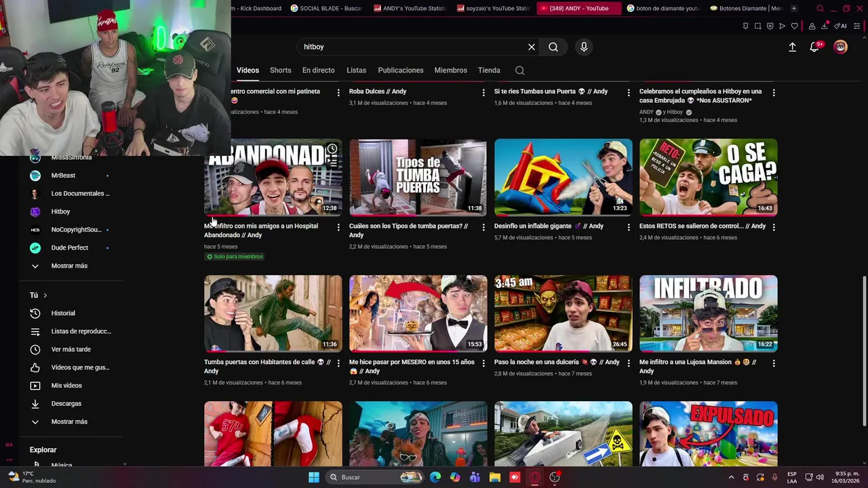The width and height of the screenshot is (868, 488).
Task: Open options for Hospital Abandonado video
Action: (x=338, y=227)
